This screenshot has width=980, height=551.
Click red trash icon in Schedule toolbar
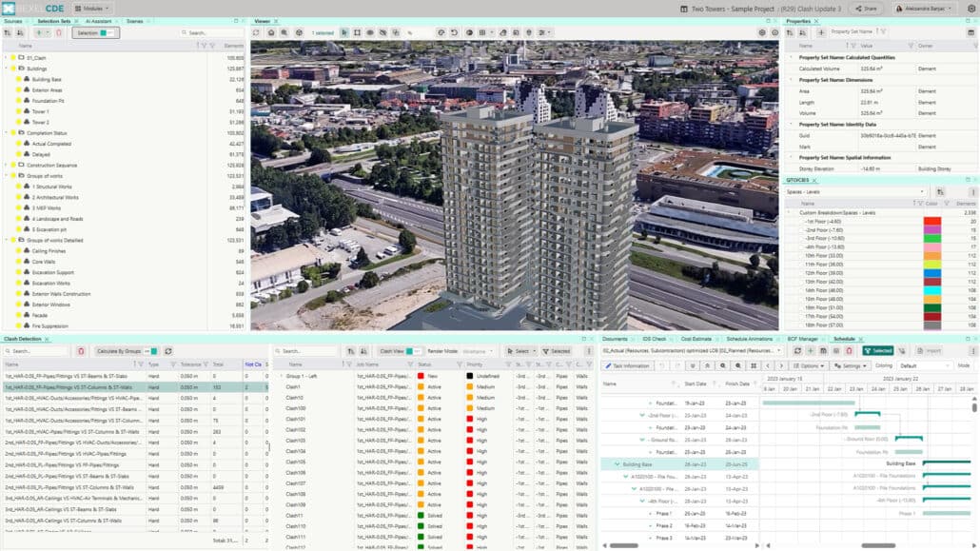click(x=849, y=351)
